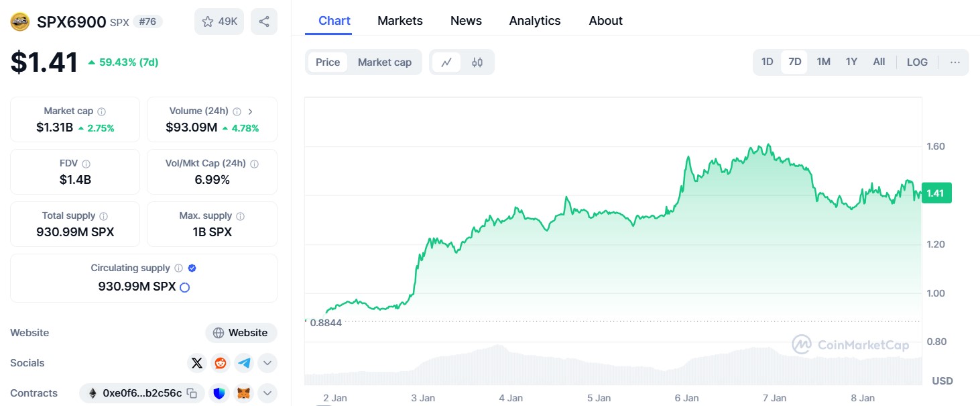Screen dimensions: 980x406
Task: Show Circulating supply info tooltip icon
Action: click(178, 268)
